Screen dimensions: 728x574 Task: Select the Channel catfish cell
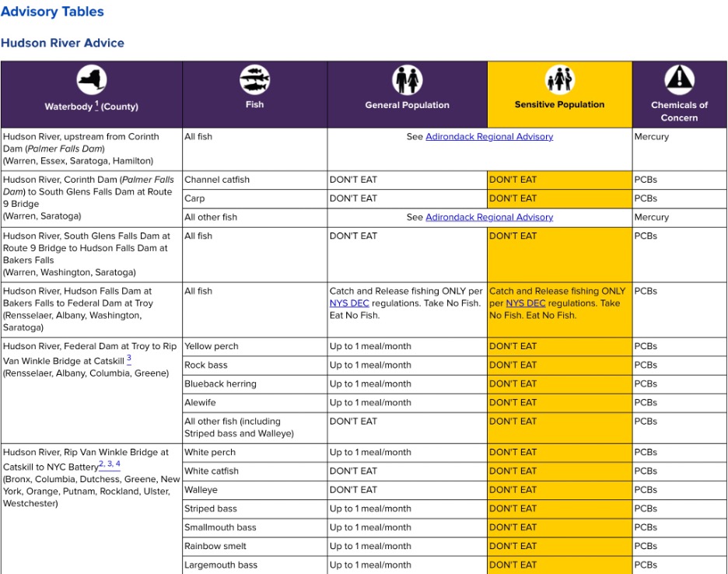point(217,180)
